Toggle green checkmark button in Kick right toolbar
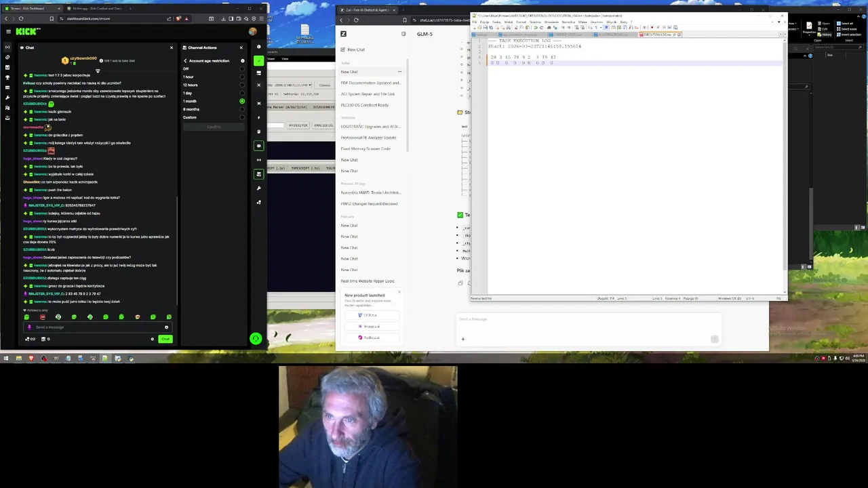The width and height of the screenshot is (868, 488). [x=258, y=61]
